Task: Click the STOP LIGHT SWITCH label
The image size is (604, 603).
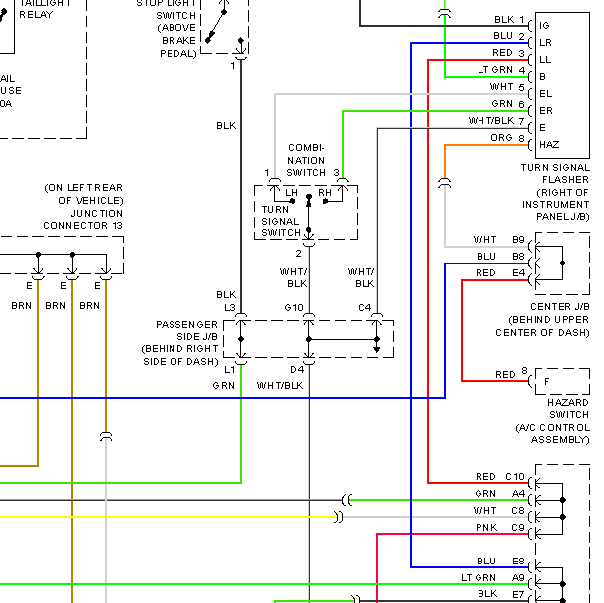Action: (166, 28)
